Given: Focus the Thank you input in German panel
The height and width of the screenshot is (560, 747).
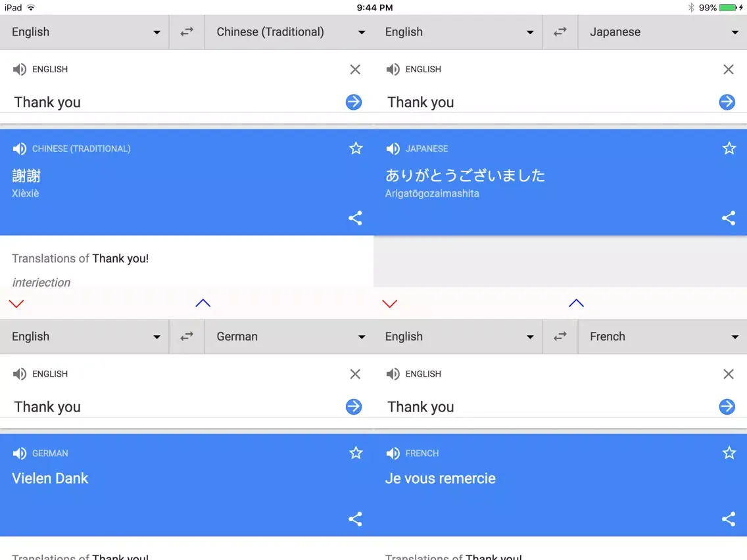Looking at the screenshot, I should pyautogui.click(x=176, y=407).
